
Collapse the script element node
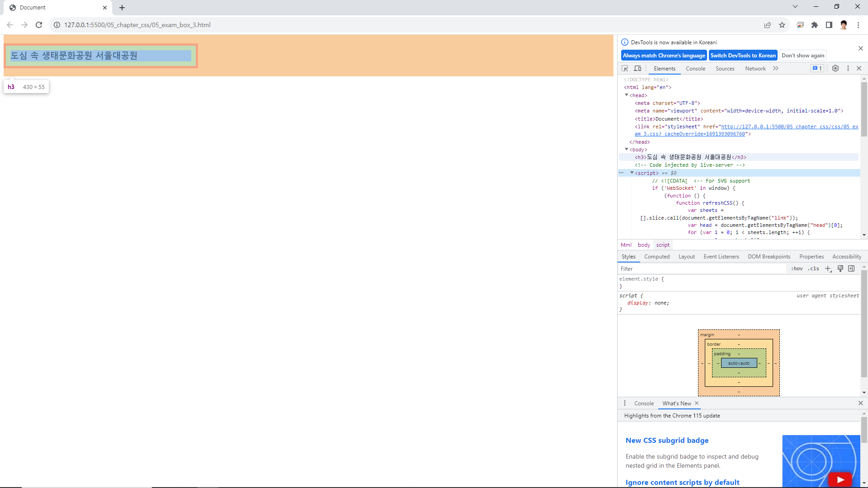632,173
